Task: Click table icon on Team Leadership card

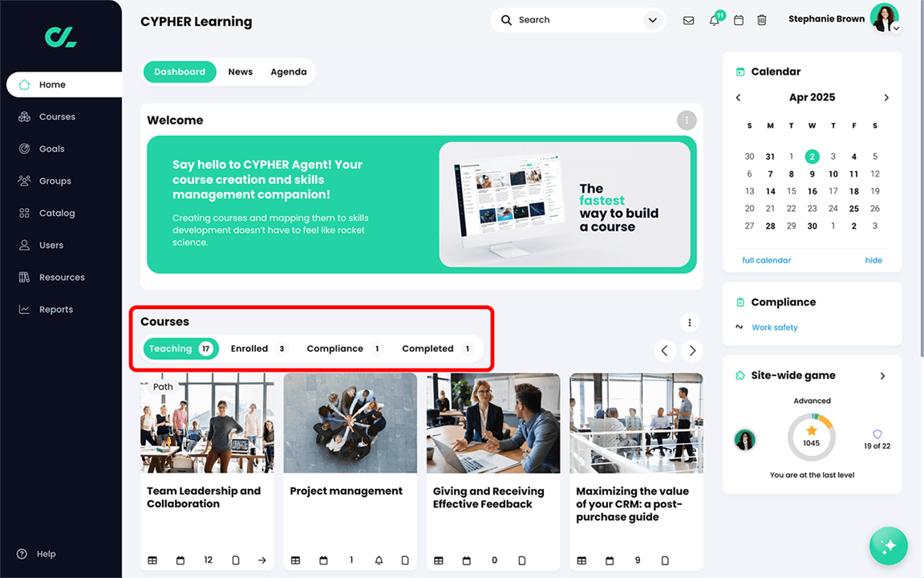Action: (152, 560)
